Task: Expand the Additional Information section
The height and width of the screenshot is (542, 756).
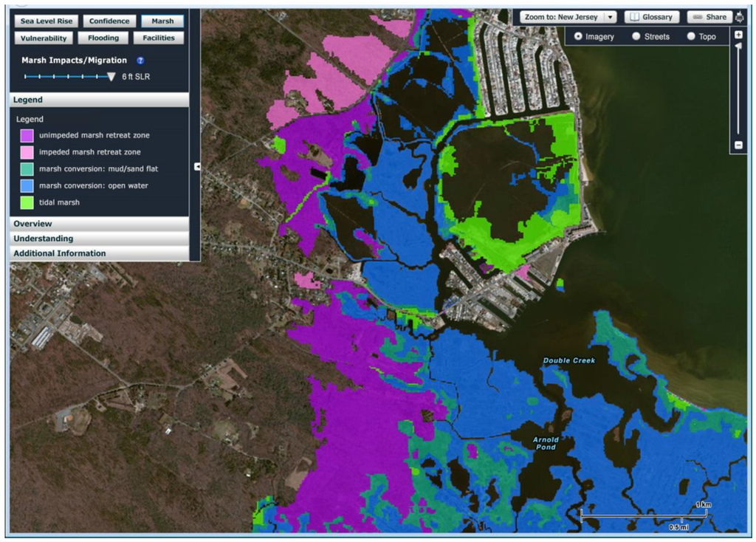Action: coord(100,253)
